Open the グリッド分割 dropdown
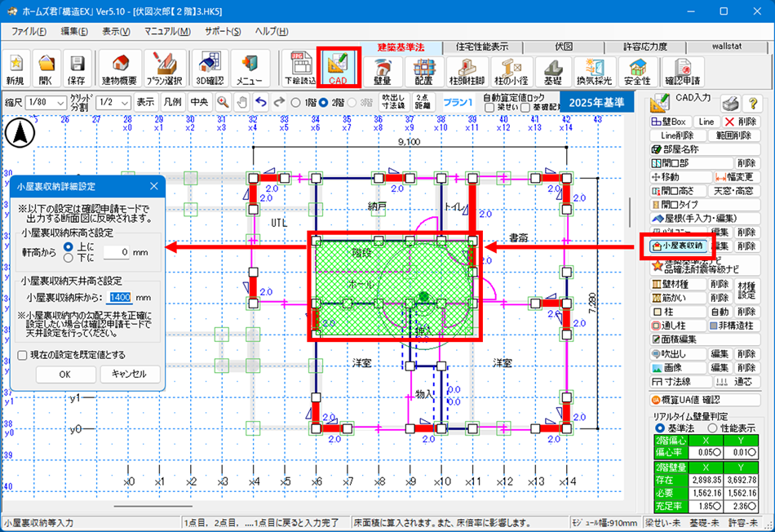This screenshot has width=775, height=532. 113,103
